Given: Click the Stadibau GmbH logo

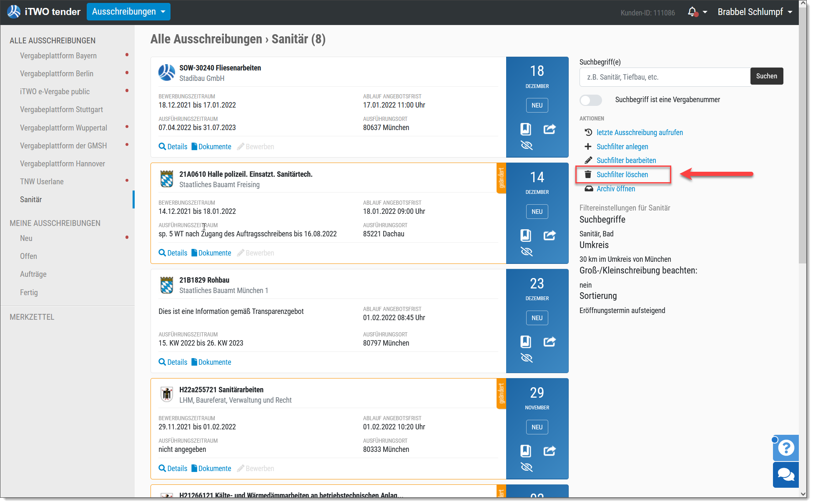Looking at the screenshot, I should (x=167, y=73).
